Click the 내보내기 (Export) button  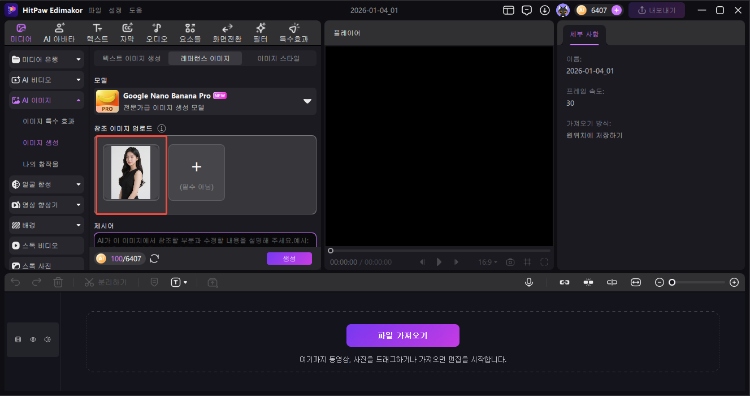coord(657,10)
